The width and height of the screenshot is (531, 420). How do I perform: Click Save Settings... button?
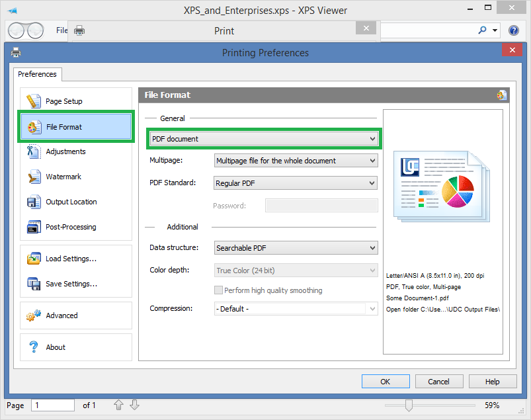tap(76, 284)
